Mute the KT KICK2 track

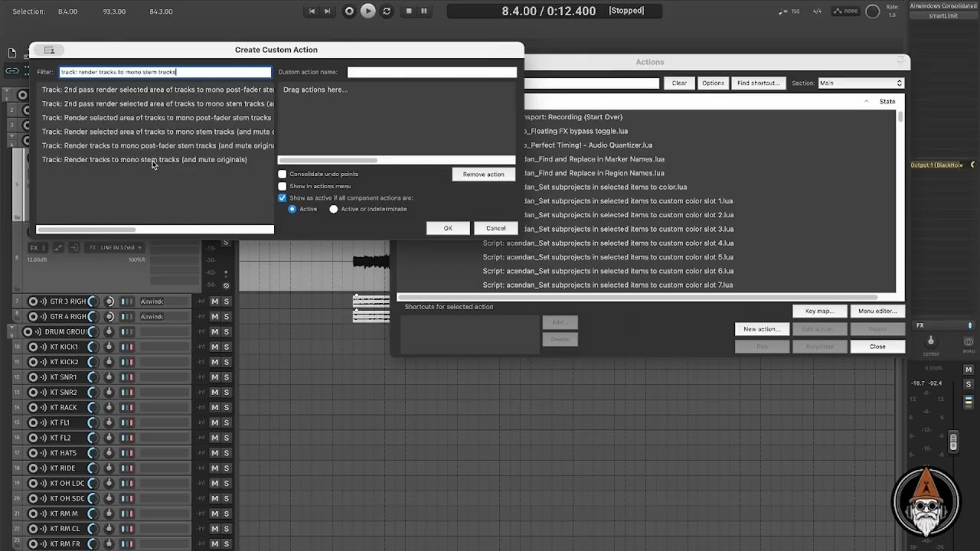[215, 362]
